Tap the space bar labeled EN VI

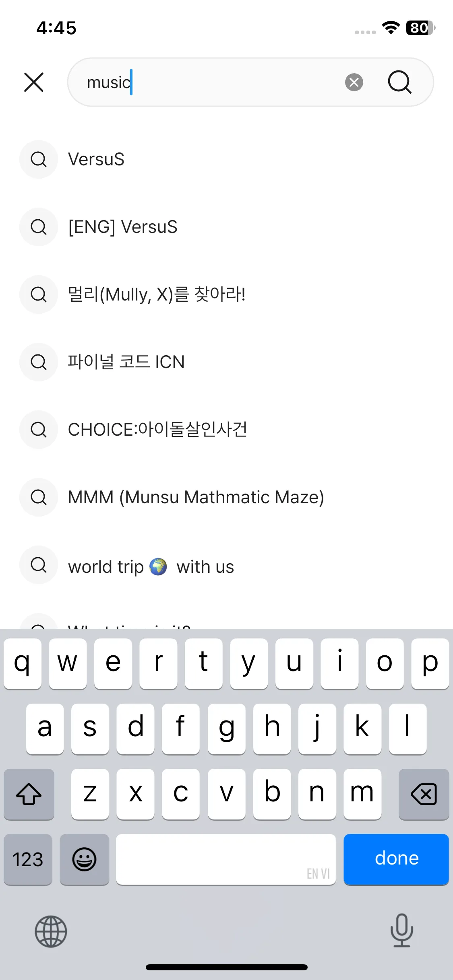tap(226, 859)
